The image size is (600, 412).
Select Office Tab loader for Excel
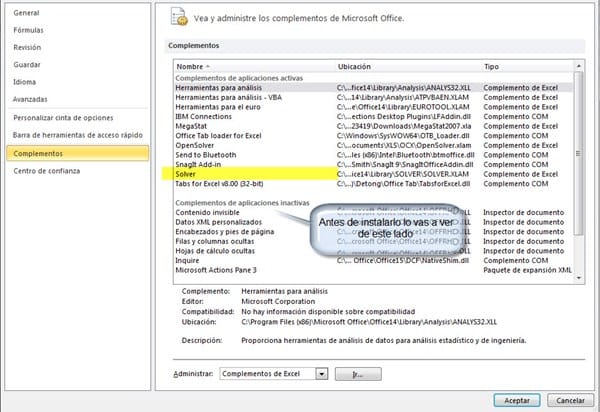373,136
